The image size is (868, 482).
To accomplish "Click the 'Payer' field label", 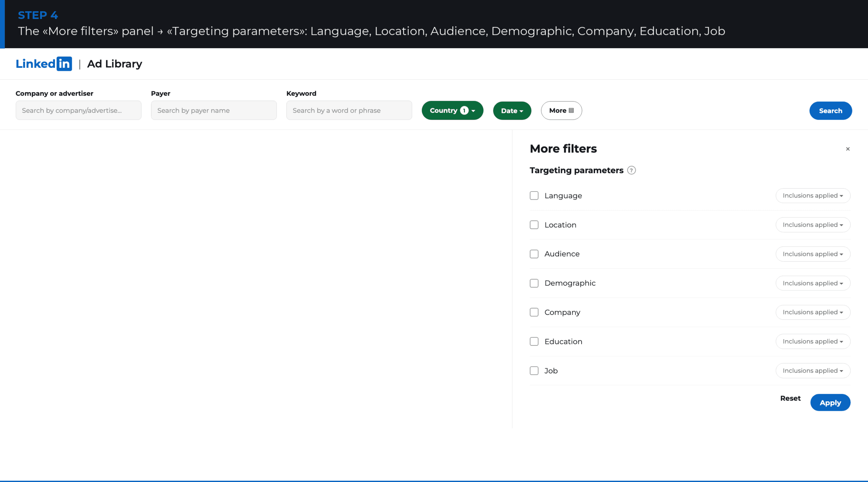I will 160,93.
